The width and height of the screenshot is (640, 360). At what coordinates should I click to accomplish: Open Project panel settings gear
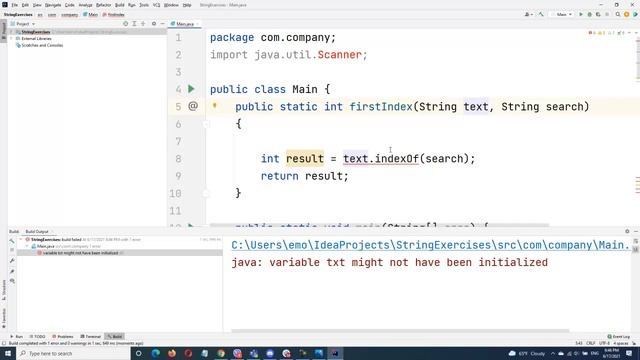(154, 24)
